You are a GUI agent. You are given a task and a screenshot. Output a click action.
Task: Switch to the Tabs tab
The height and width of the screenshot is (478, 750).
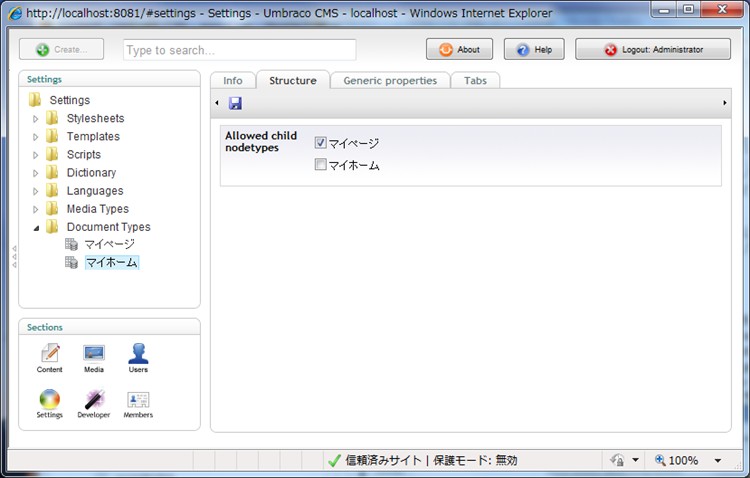coord(475,80)
